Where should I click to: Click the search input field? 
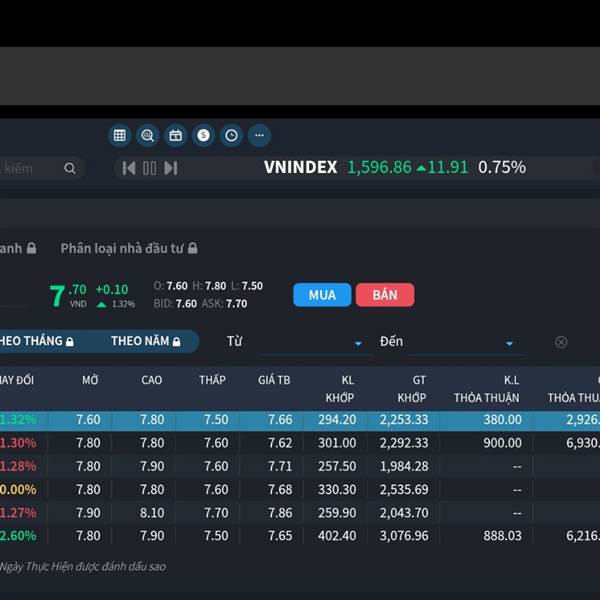(x=40, y=168)
